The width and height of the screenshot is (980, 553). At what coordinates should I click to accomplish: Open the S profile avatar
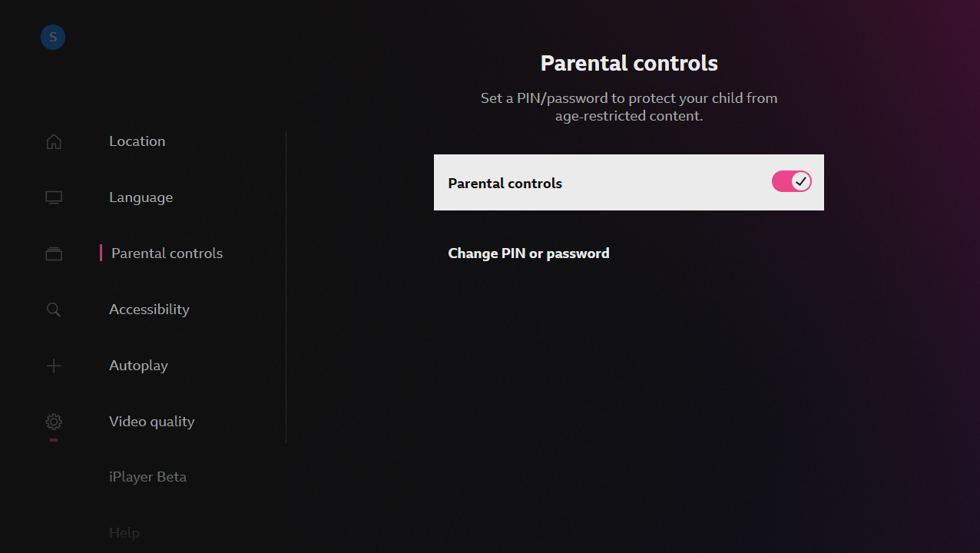coord(52,37)
